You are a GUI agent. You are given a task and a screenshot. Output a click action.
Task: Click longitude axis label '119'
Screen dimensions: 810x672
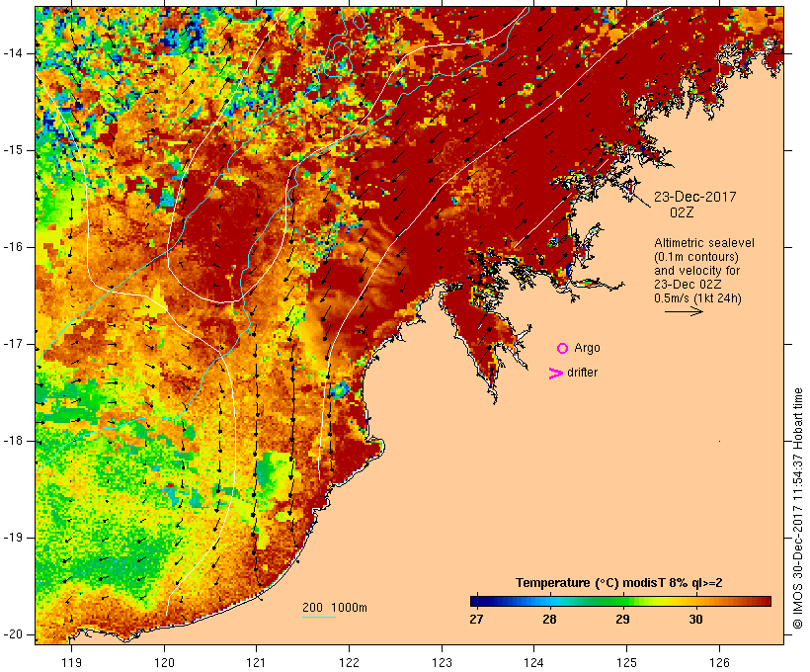tap(71, 662)
